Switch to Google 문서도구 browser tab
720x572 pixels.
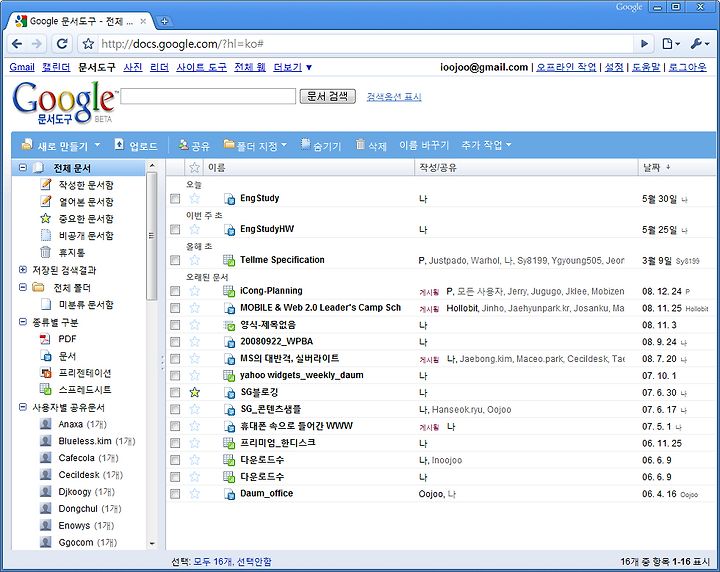(x=81, y=21)
